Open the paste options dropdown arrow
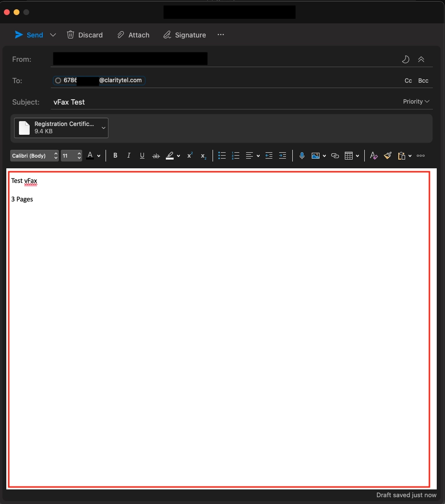Screen dimensions: 445x504 click(410, 156)
